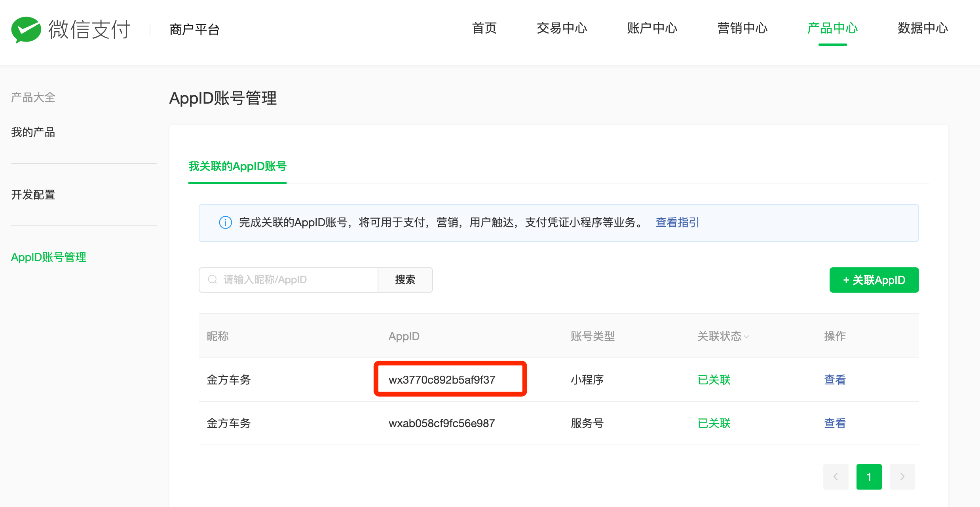Open 我的产品 in sidebar

click(33, 132)
